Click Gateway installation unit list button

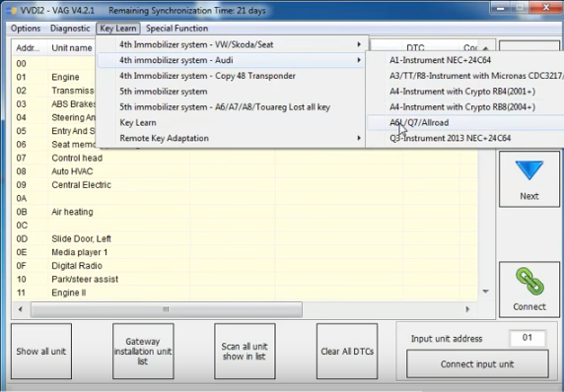click(x=143, y=351)
